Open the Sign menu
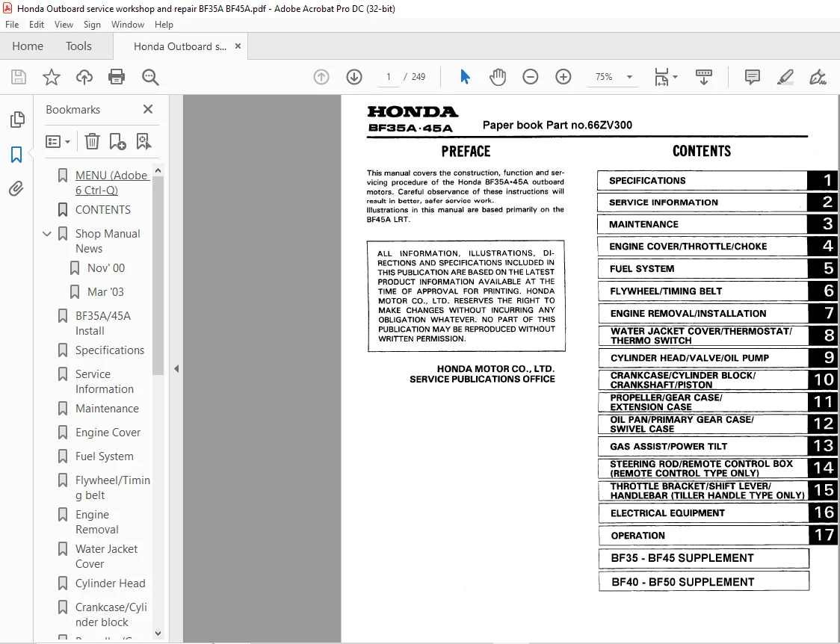The width and height of the screenshot is (840, 644). (x=92, y=25)
